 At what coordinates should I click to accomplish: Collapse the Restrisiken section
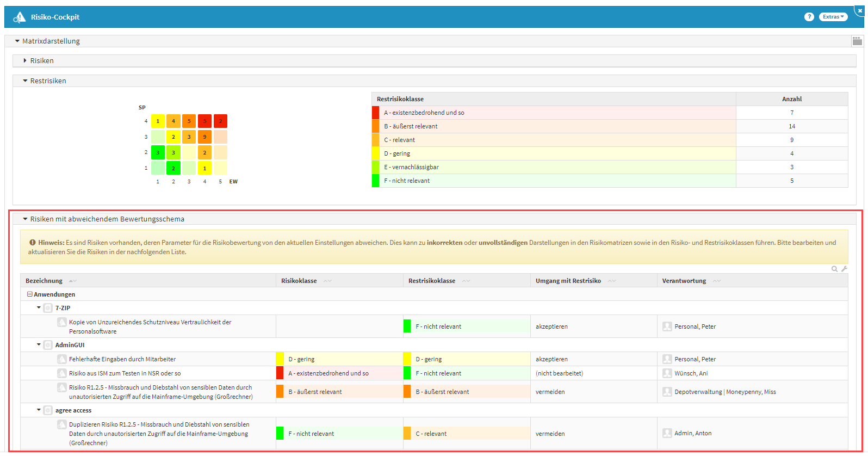pos(25,81)
